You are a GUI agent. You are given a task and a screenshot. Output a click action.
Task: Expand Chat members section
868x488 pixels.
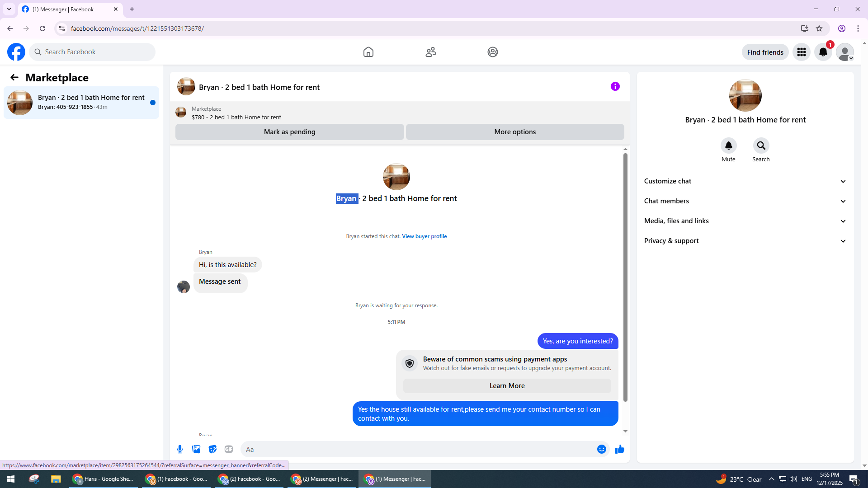point(745,201)
